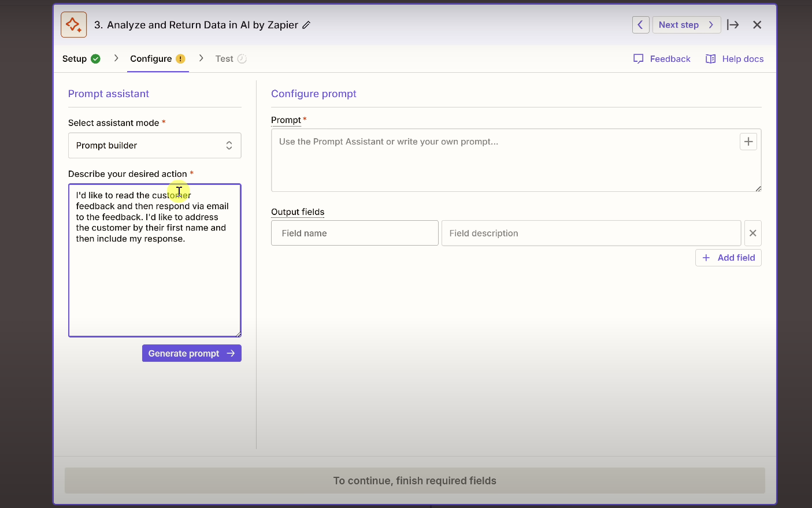Close the step editor panel
Screen dimensions: 812x508
pyautogui.click(x=757, y=25)
